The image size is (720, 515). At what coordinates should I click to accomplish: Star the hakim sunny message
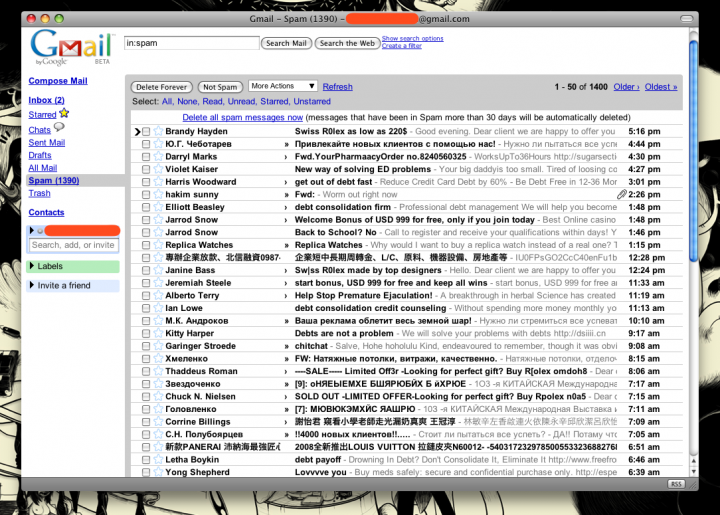click(x=158, y=194)
